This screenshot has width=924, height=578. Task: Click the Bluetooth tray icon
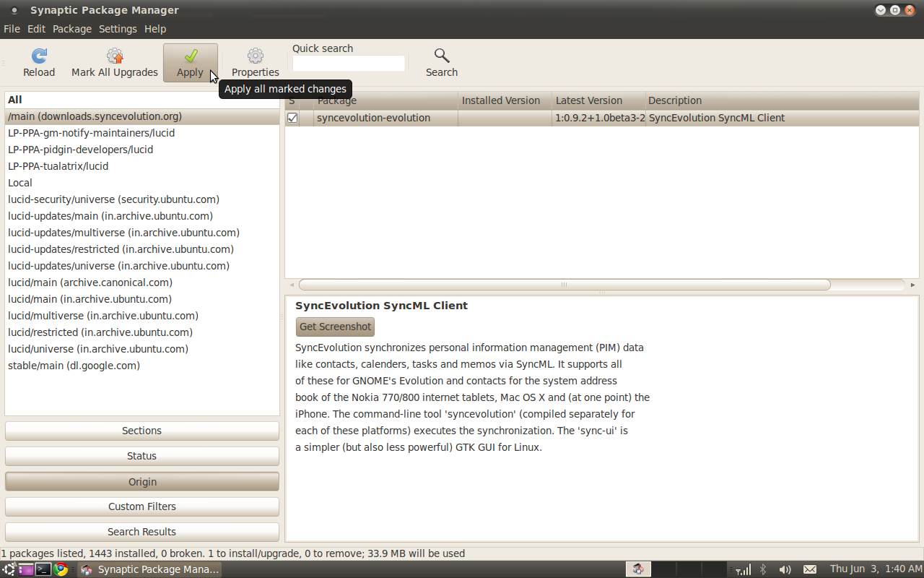(764, 569)
